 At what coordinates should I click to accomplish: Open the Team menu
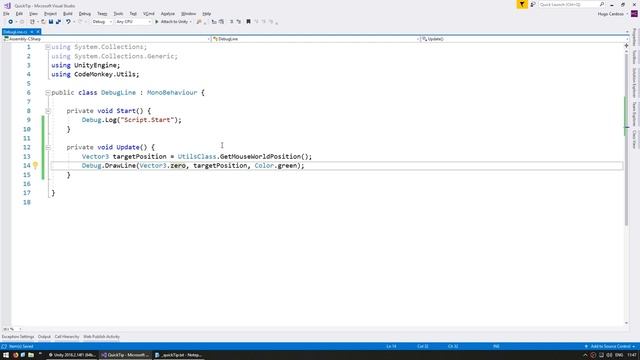coord(102,14)
